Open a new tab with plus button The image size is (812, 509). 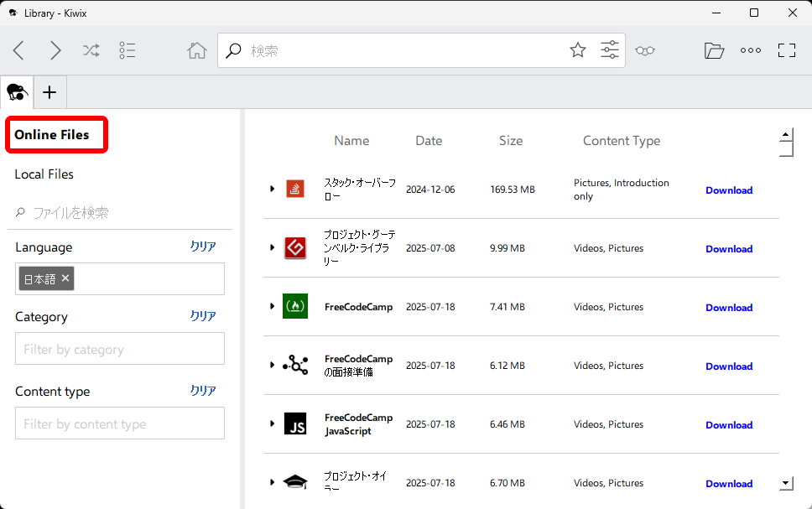49,92
